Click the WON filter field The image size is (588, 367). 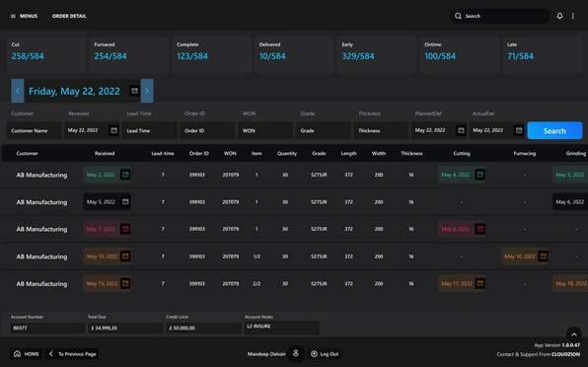point(265,130)
